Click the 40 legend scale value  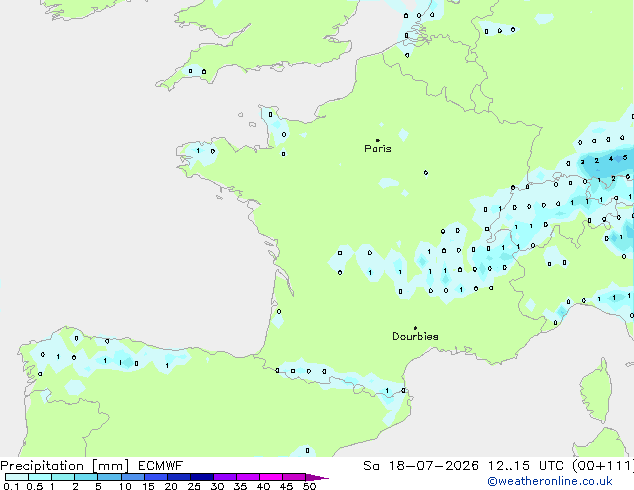263,486
